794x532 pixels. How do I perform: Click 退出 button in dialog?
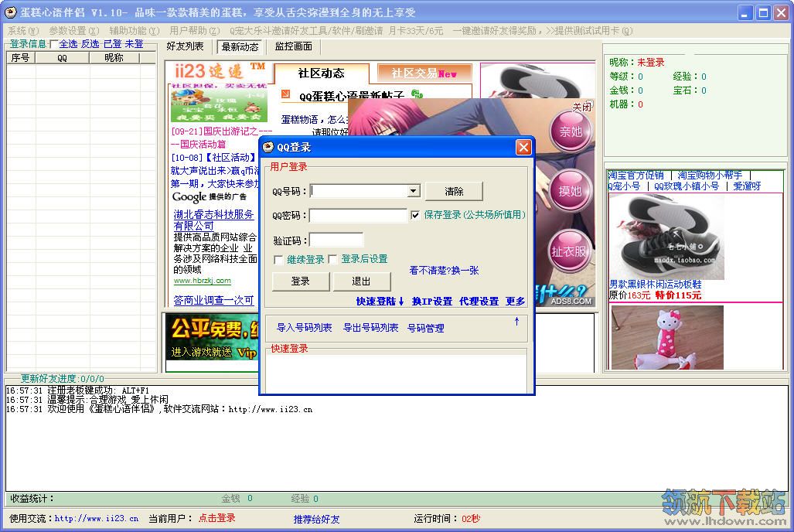361,281
